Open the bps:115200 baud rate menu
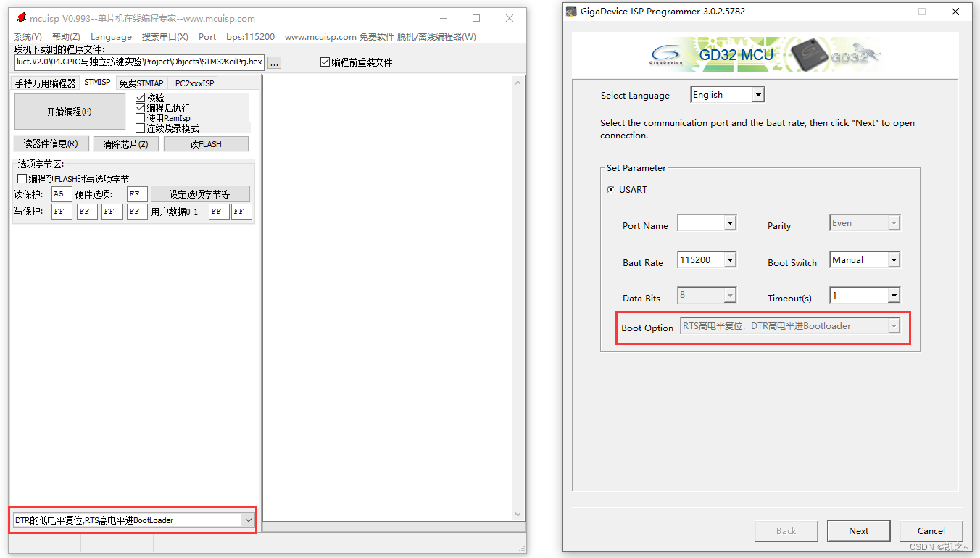 (x=251, y=37)
